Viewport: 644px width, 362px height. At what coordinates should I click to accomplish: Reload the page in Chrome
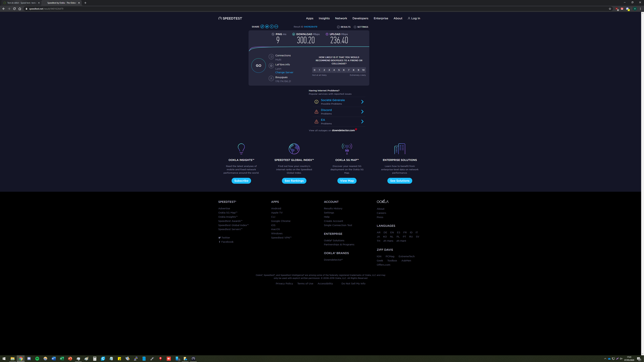[x=14, y=9]
